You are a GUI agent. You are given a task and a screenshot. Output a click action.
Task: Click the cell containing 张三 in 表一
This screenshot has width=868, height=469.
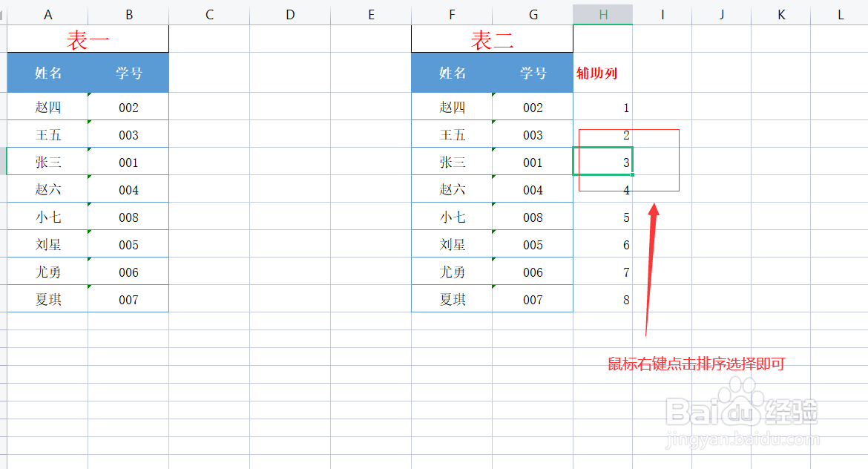pyautogui.click(x=47, y=161)
